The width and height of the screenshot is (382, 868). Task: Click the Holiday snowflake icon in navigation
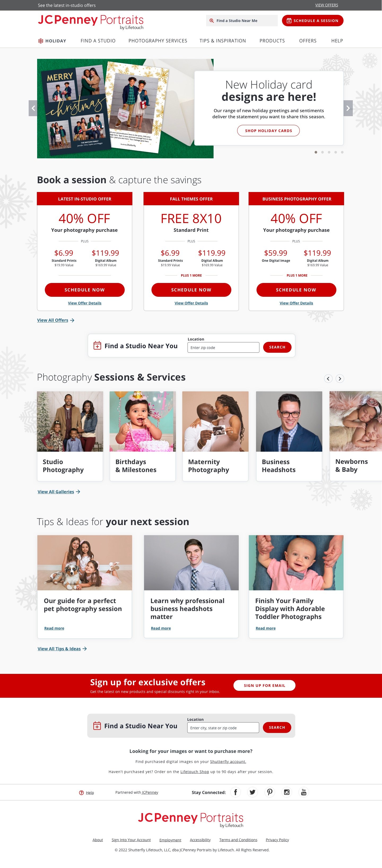point(41,41)
